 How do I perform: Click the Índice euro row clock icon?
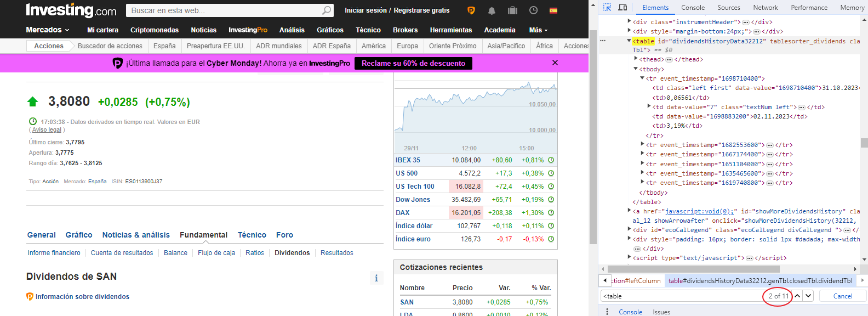pos(551,239)
